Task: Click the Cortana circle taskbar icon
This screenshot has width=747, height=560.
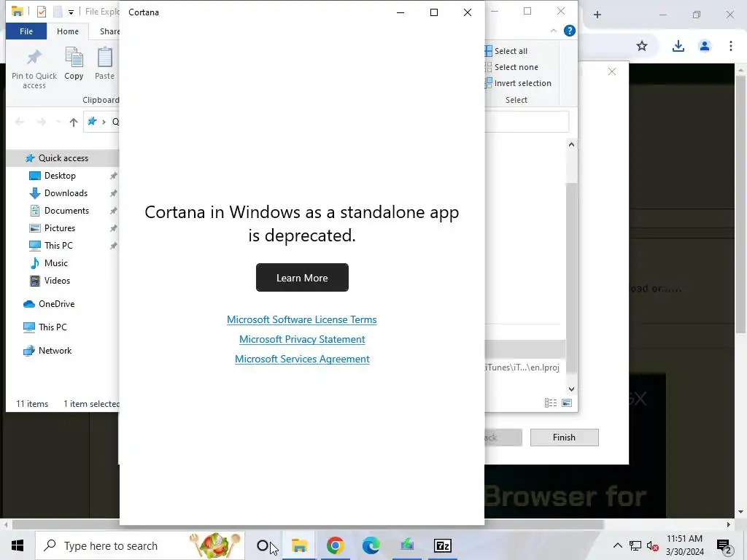Action: [263, 545]
